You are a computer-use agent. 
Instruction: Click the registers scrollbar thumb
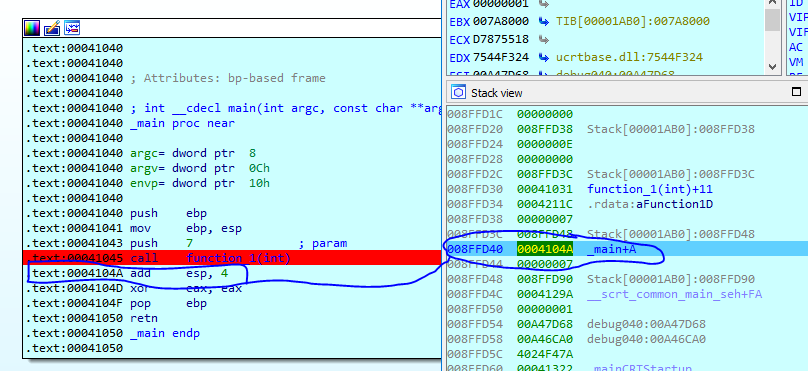(x=772, y=20)
